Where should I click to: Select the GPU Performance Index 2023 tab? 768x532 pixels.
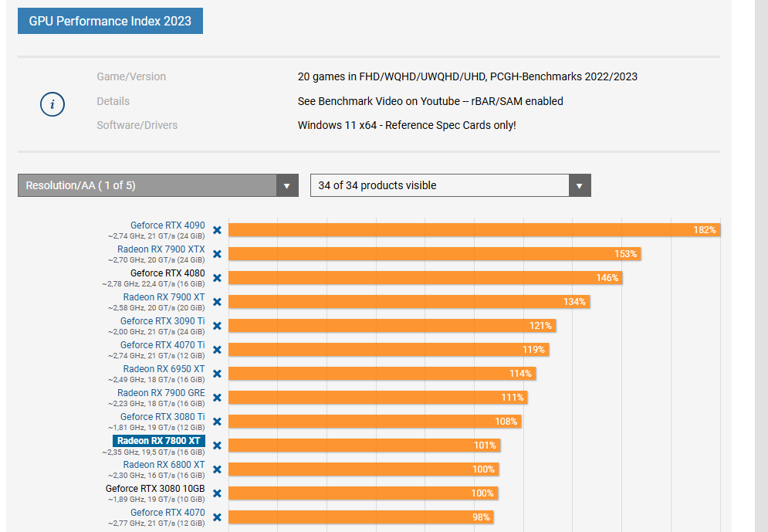click(110, 21)
